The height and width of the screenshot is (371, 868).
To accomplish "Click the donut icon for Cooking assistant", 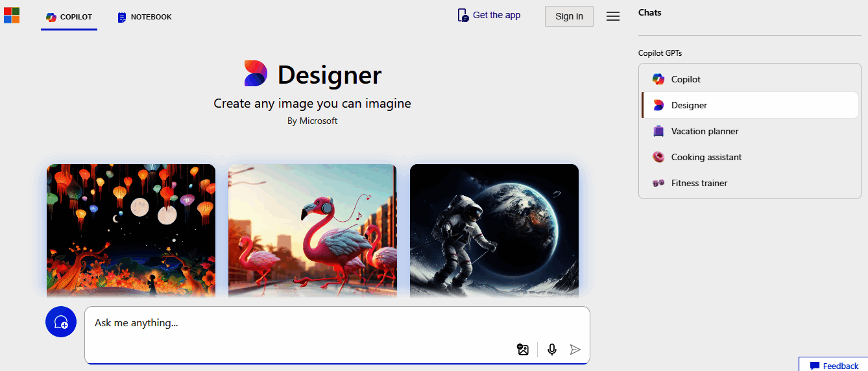I will [x=658, y=157].
